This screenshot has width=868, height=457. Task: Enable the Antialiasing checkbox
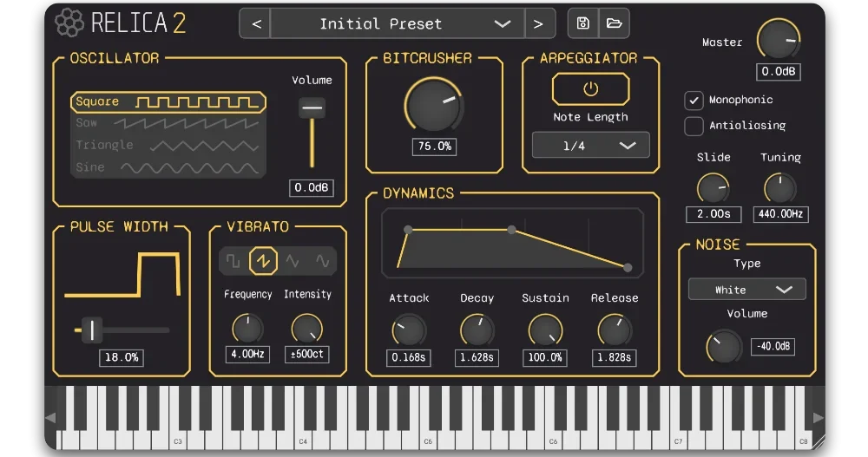pos(694,126)
